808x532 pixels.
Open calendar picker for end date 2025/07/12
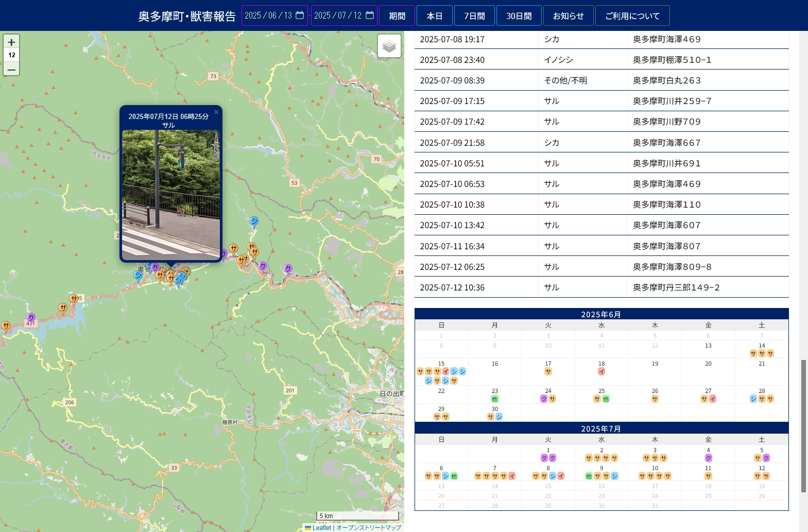tap(370, 15)
